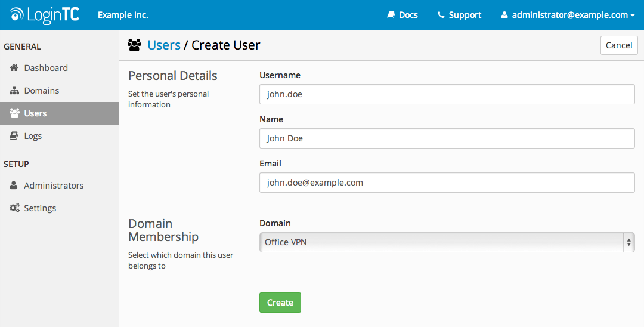Click the Domains sitemap icon
The height and width of the screenshot is (327, 644).
tap(14, 91)
